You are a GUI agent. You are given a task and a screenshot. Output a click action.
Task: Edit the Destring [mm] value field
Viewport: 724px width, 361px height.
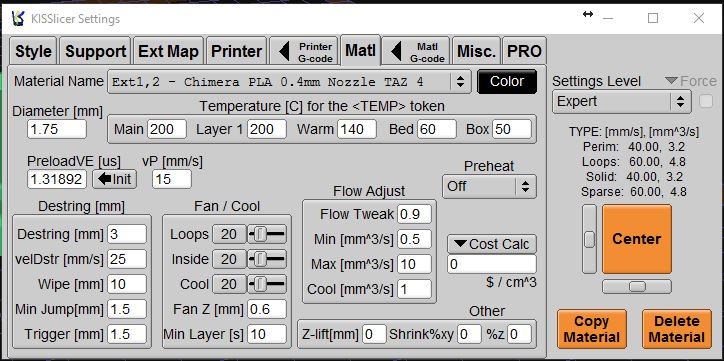127,234
